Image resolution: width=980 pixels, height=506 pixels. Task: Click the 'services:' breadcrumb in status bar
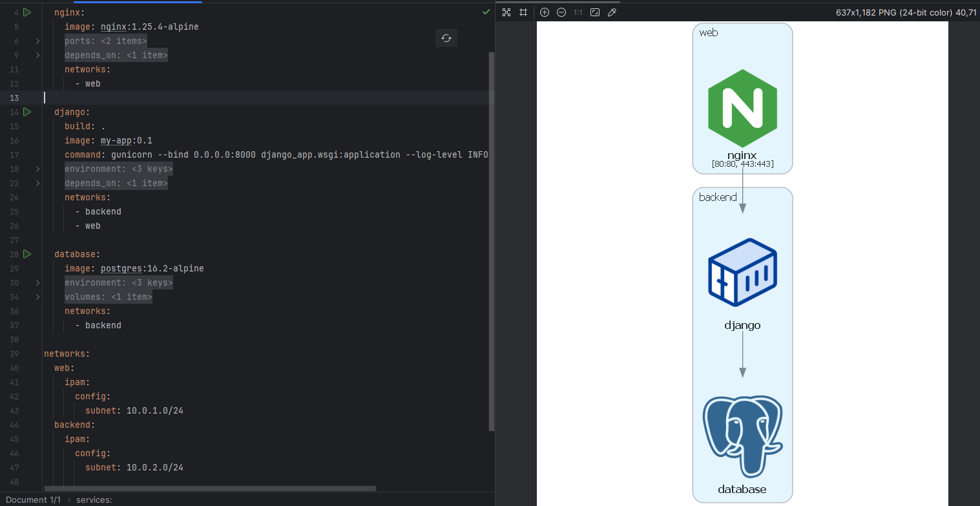pos(94,500)
